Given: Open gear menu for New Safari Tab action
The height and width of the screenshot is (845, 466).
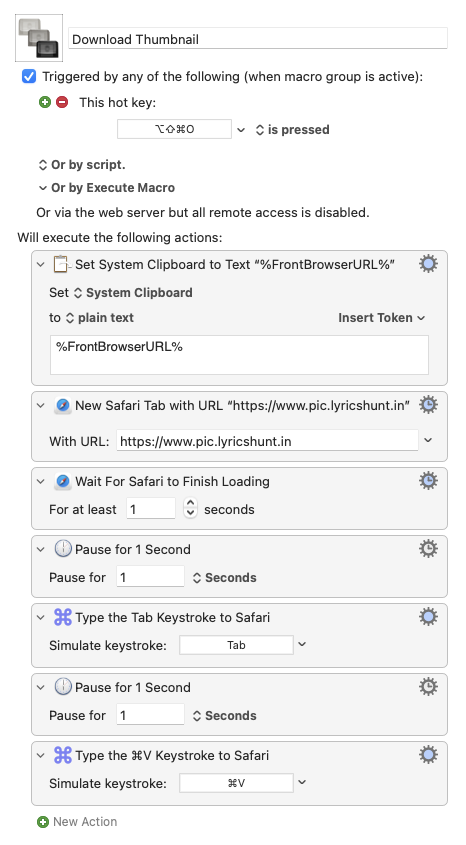Looking at the screenshot, I should point(428,405).
